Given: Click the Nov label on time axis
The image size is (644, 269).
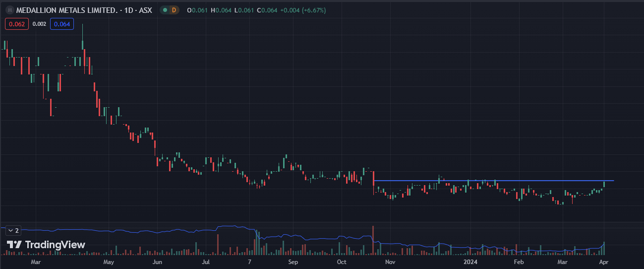Looking at the screenshot, I should pyautogui.click(x=390, y=263).
